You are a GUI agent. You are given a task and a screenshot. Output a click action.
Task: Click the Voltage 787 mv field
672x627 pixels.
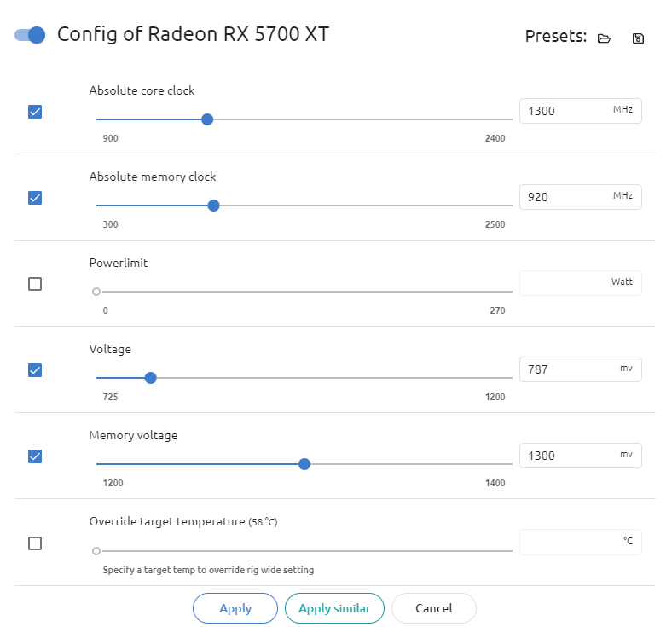(580, 369)
